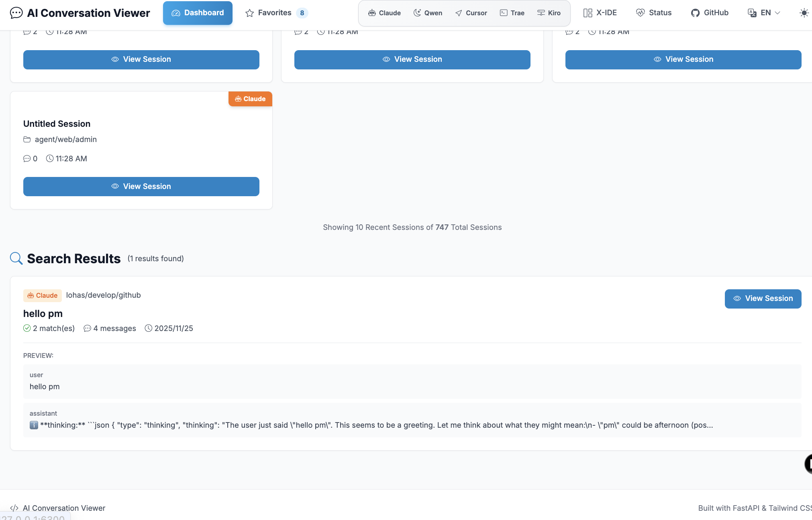Toggle the light/dark theme sun icon
The height and width of the screenshot is (520, 812).
(804, 13)
